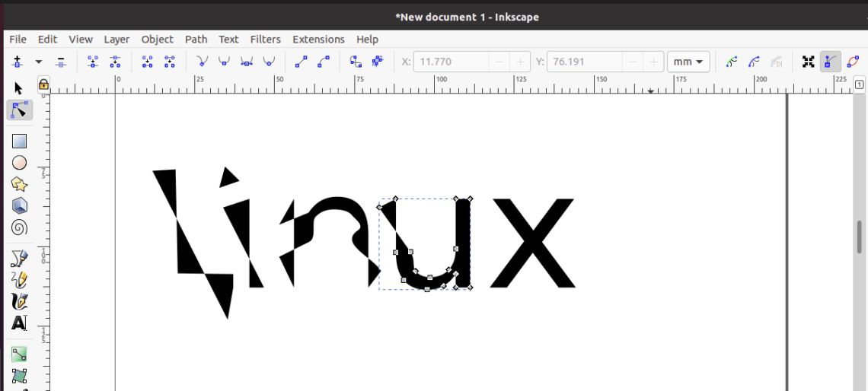Open the Help menu

(368, 40)
